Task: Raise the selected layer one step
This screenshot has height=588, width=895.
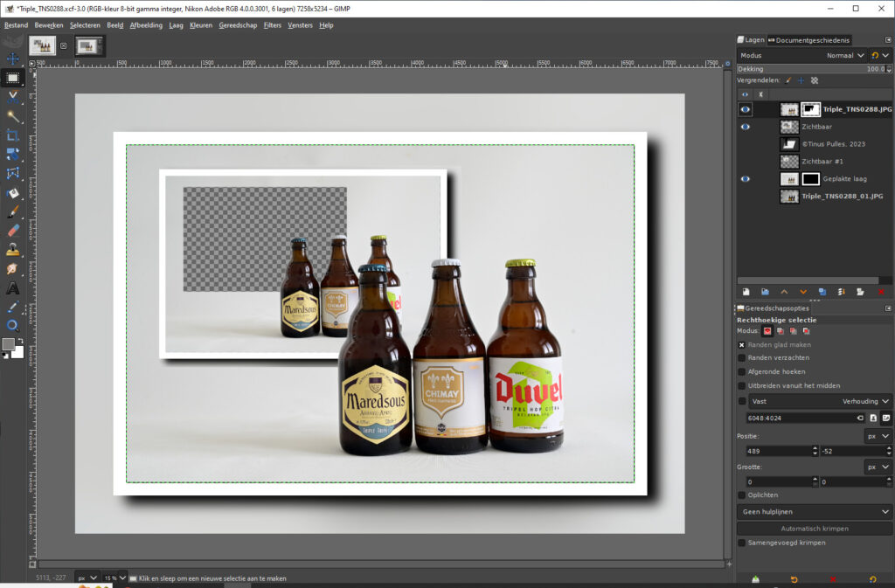Action: pos(784,292)
